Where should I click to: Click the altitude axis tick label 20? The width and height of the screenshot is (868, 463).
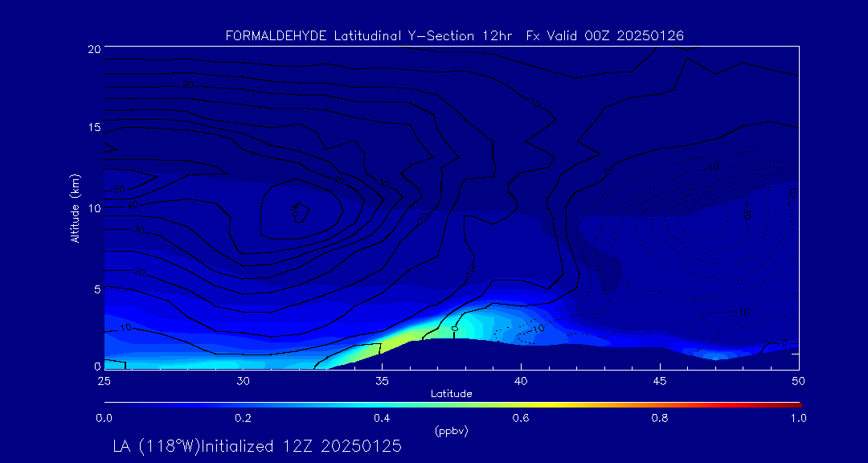(x=93, y=48)
